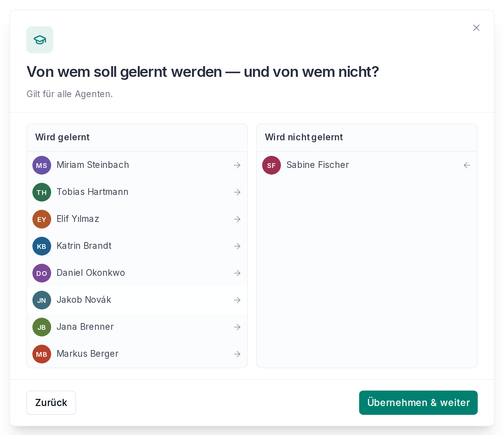504x435 pixels.
Task: Click the TH avatar of Tobias Hartmann
Action: click(42, 192)
